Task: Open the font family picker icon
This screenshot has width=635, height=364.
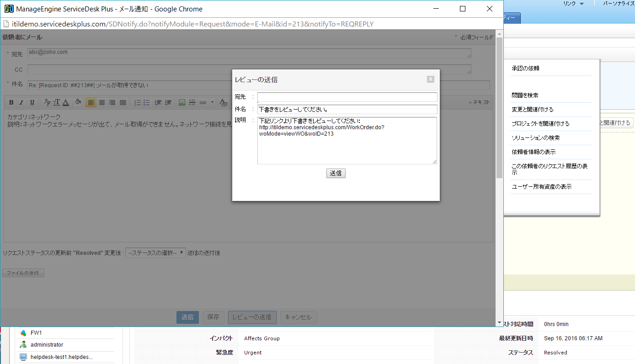Action: tap(47, 102)
